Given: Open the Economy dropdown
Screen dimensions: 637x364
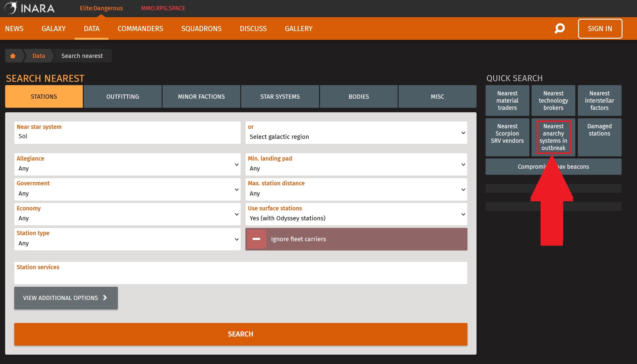Looking at the screenshot, I should click(127, 214).
